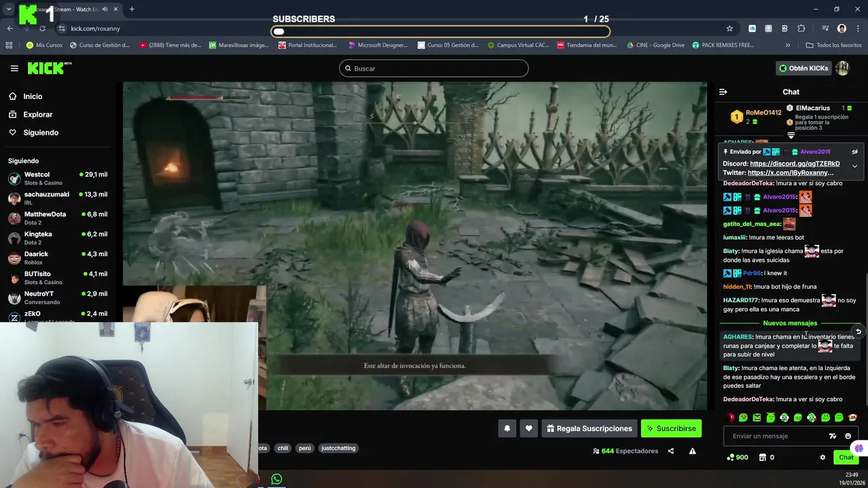
Task: Open the Mis Cursos bookmark
Action: pos(44,45)
